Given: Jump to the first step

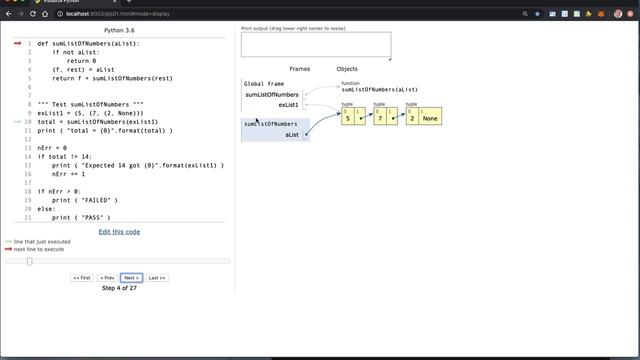Looking at the screenshot, I should click(x=82, y=278).
